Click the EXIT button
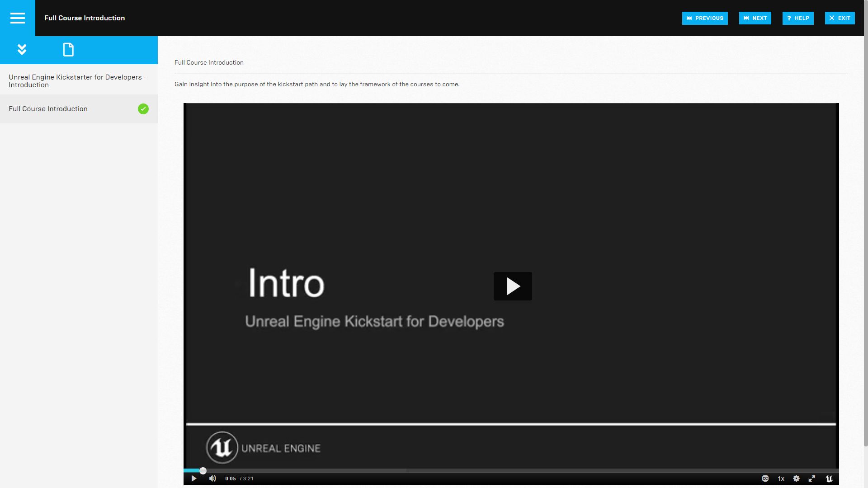 pyautogui.click(x=840, y=18)
